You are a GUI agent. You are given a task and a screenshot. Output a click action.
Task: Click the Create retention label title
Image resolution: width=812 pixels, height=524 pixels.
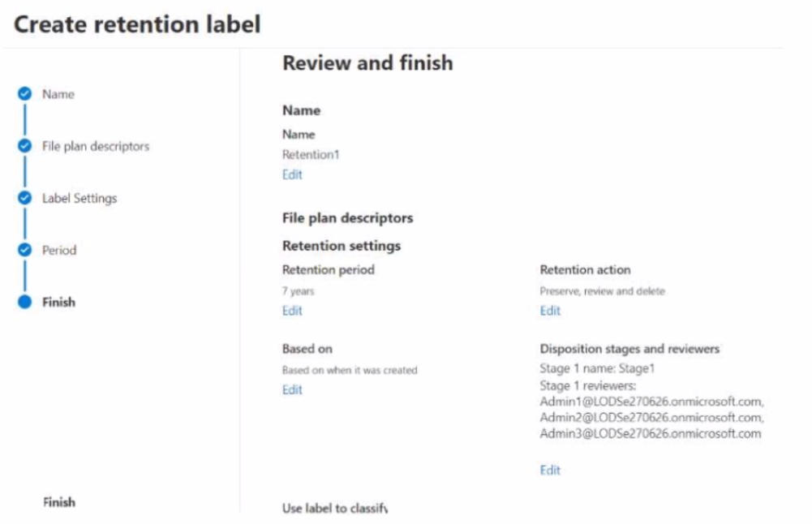point(138,24)
